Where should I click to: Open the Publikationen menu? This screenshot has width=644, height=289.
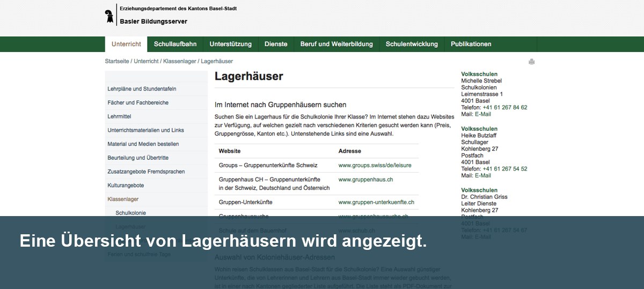point(471,44)
